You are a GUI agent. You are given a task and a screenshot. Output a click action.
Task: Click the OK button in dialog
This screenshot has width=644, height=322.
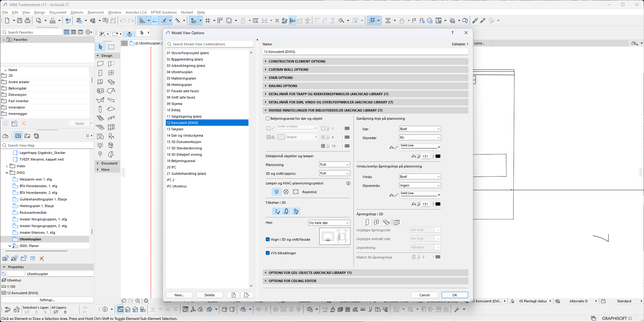tap(455, 295)
